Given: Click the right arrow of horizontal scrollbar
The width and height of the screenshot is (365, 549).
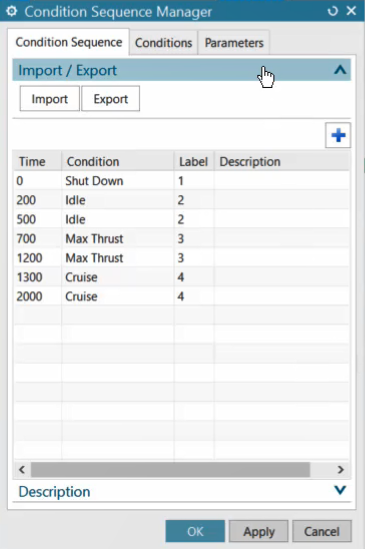Looking at the screenshot, I should click(x=340, y=470).
